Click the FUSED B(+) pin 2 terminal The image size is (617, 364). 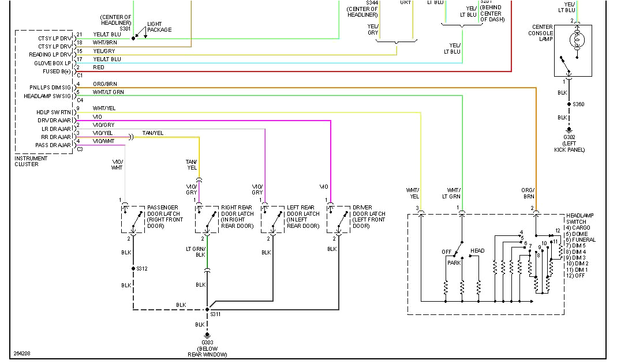(x=74, y=71)
